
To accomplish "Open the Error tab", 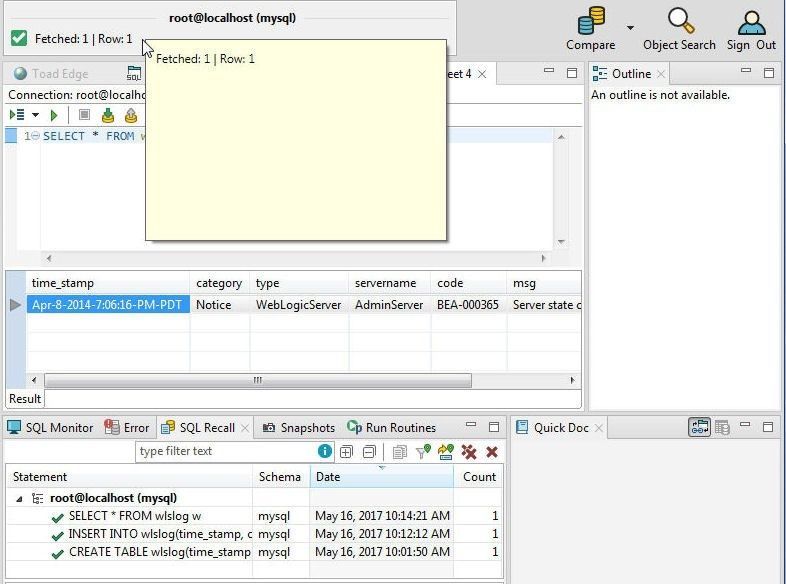I will point(127,428).
